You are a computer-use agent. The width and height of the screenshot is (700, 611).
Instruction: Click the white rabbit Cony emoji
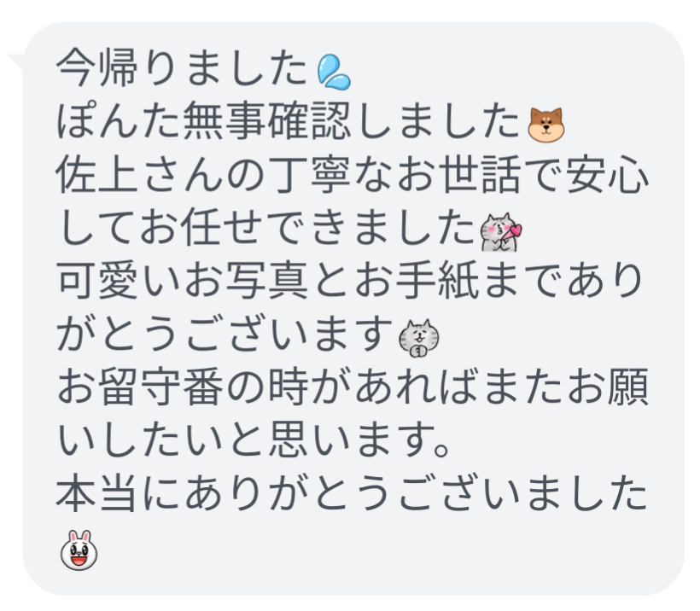point(79,550)
